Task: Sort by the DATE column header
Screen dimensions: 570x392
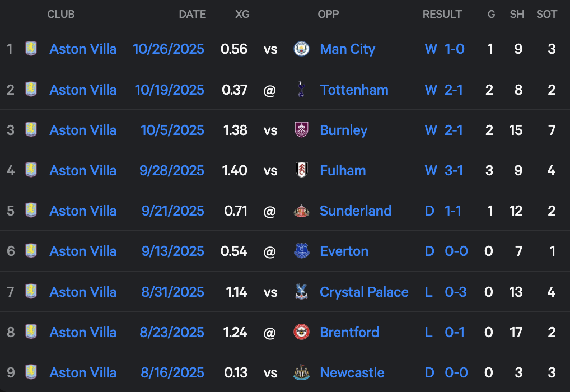Action: 193,15
